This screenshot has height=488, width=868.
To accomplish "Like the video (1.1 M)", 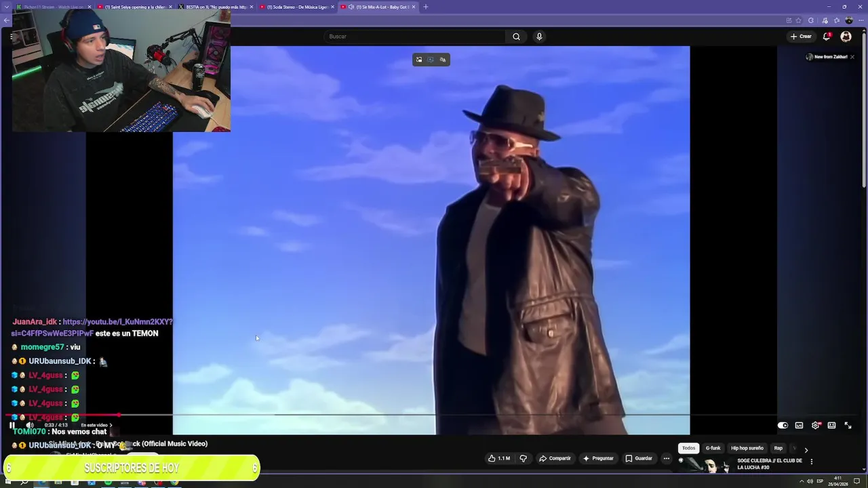I will 499,458.
